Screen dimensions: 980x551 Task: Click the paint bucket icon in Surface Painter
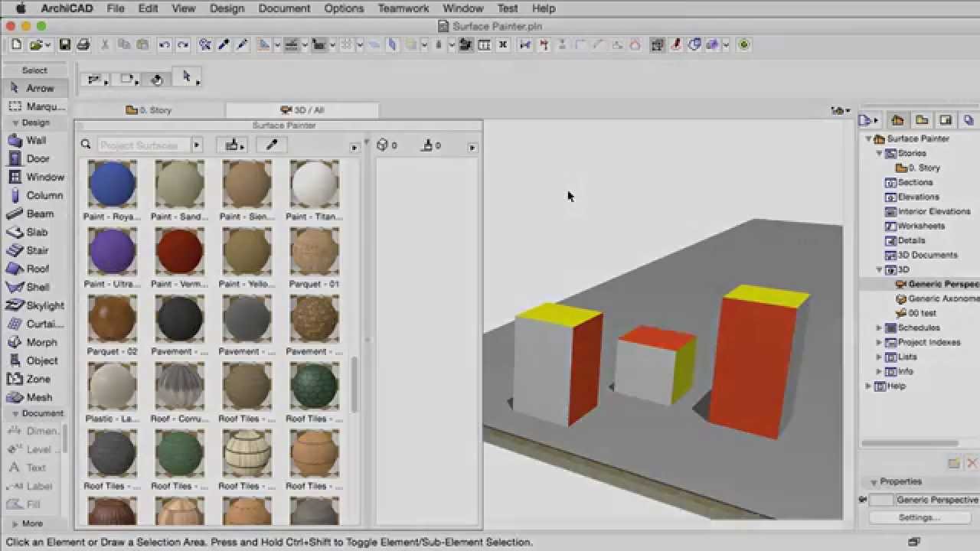[231, 145]
